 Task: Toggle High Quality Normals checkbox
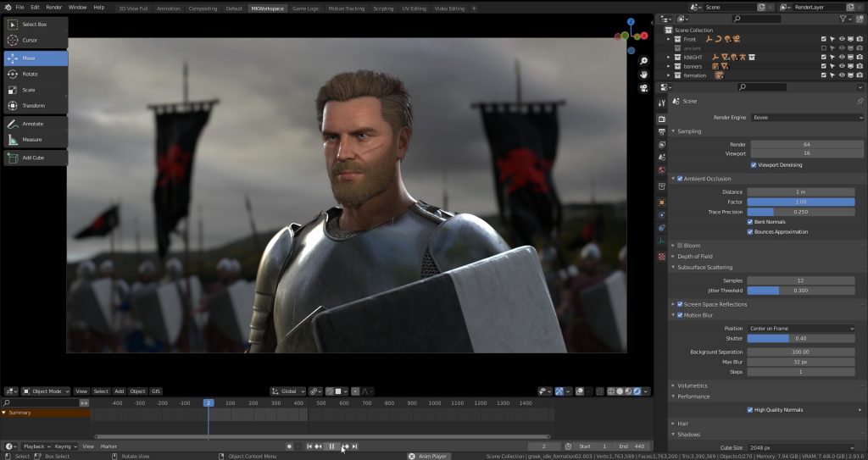click(750, 410)
